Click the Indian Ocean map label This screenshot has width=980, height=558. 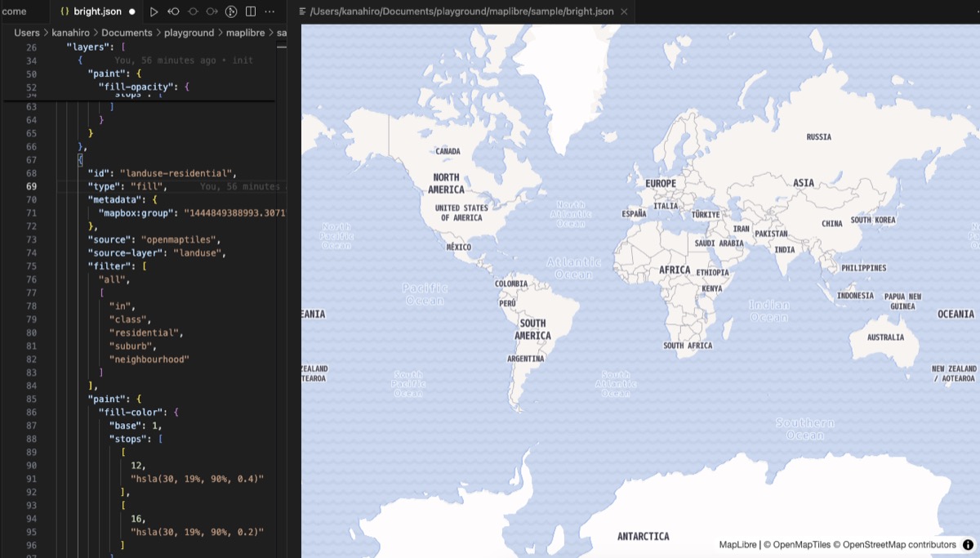coord(769,310)
